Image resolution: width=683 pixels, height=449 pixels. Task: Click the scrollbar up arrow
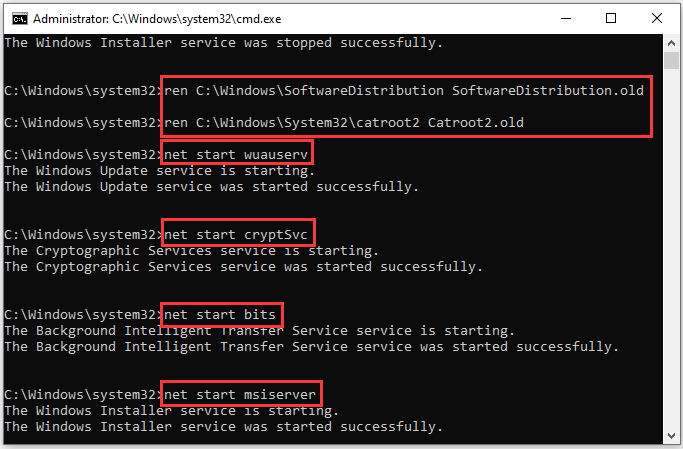point(674,43)
